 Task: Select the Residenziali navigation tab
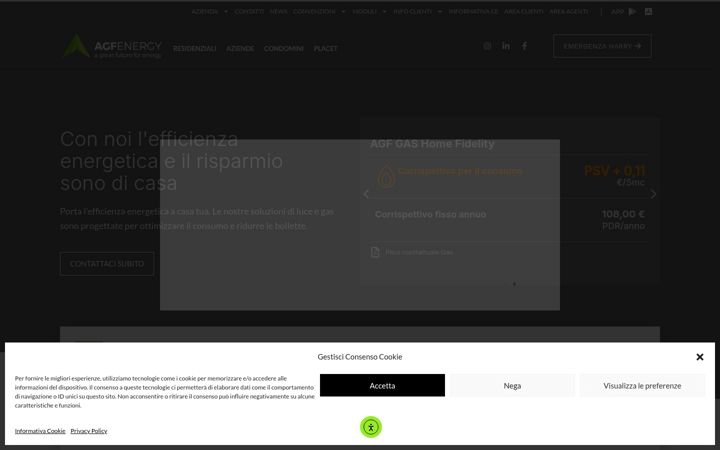click(195, 48)
